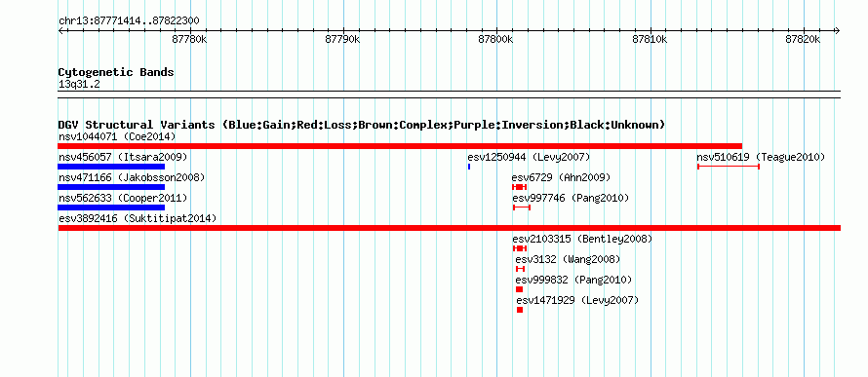Open the esv997746 (Pang2010) variant label
This screenshot has width=868, height=377.
(571, 198)
